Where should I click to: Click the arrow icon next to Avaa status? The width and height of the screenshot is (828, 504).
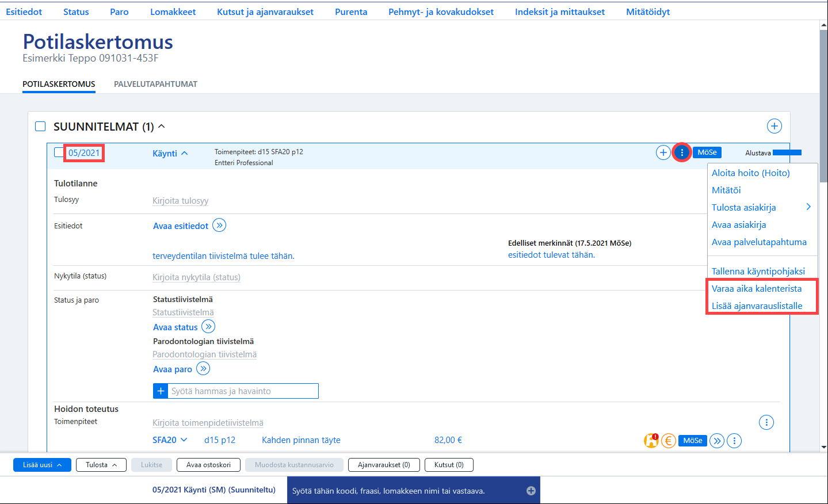[x=208, y=327]
